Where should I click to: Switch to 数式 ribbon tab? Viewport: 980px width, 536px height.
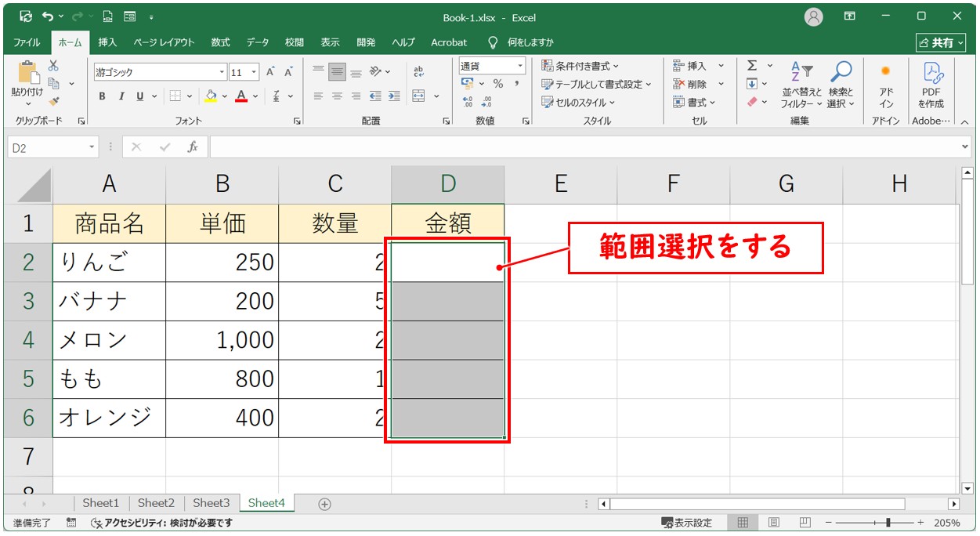(221, 42)
